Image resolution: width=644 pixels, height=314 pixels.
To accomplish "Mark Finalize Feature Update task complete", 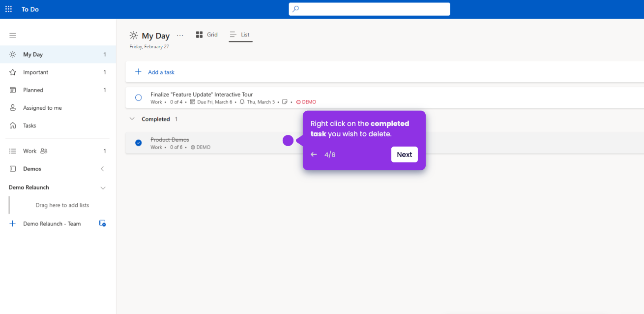I will (x=139, y=98).
